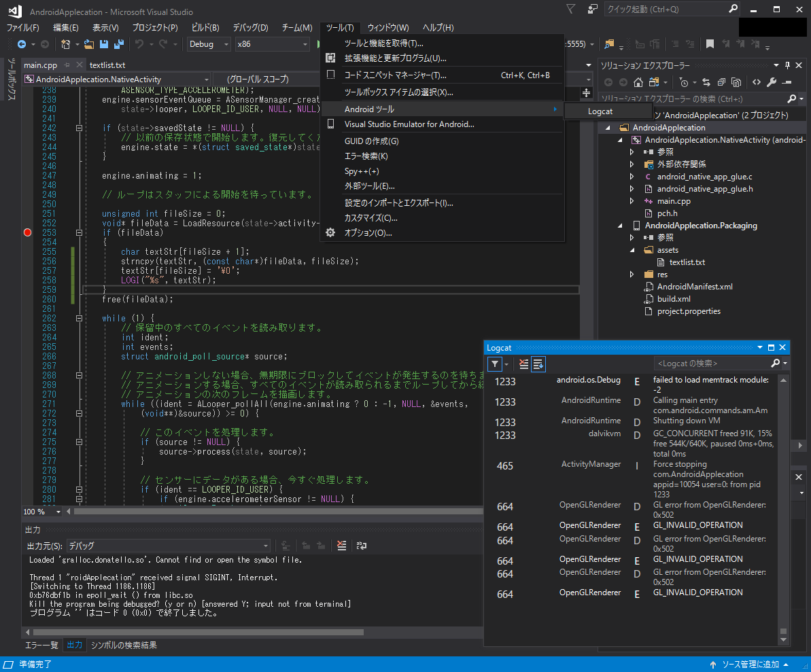Click the Save All toolbar icon
Screen dimensions: 811x672
118,44
